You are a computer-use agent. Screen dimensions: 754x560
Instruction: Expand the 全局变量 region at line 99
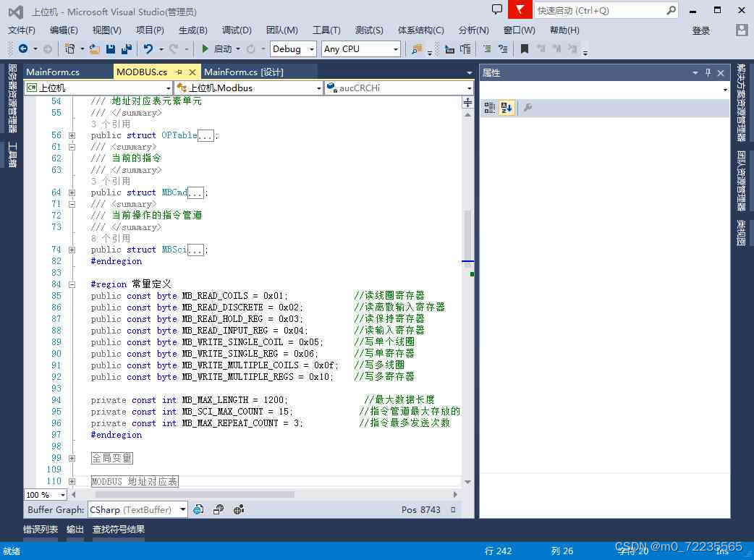tap(72, 458)
